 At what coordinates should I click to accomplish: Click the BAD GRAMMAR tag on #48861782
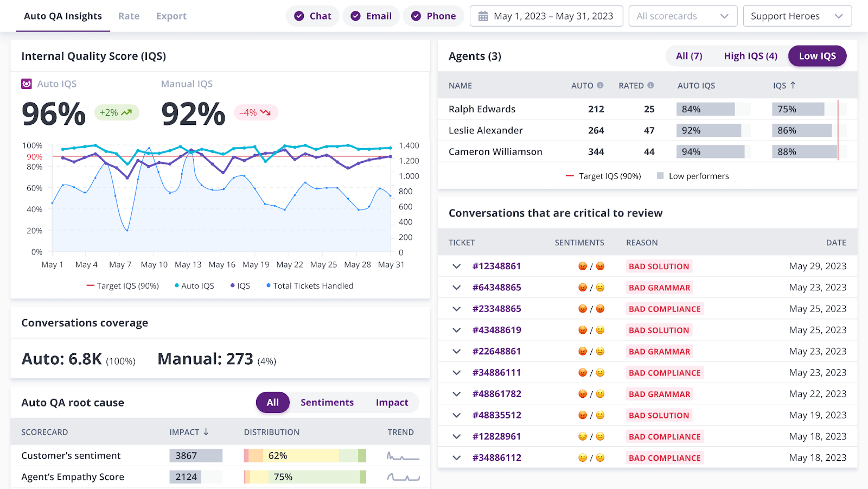pyautogui.click(x=660, y=394)
